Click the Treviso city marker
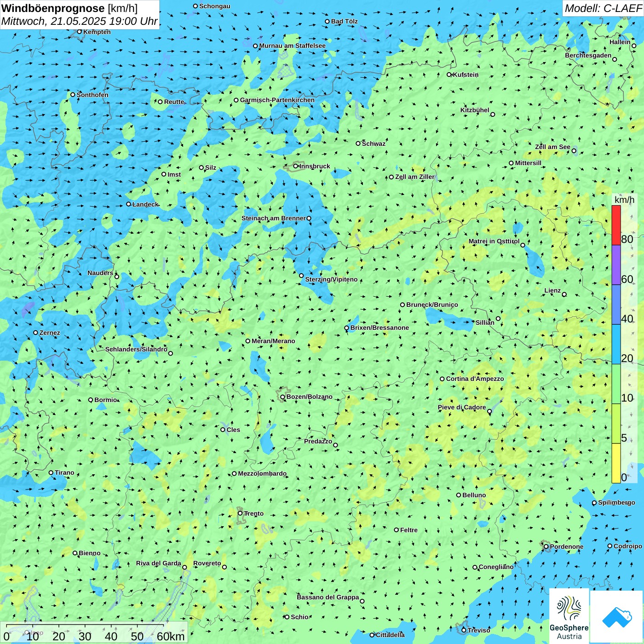Screen dimensions: 644x644 coord(464,630)
